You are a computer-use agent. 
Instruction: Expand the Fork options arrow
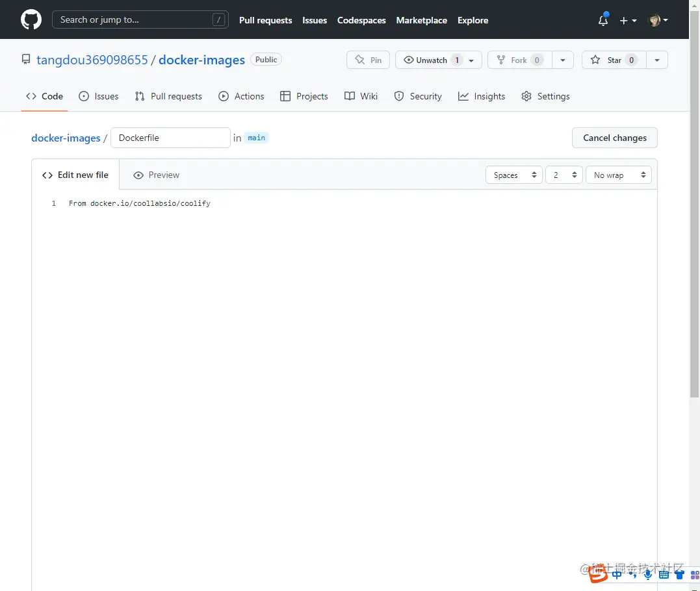pos(563,60)
